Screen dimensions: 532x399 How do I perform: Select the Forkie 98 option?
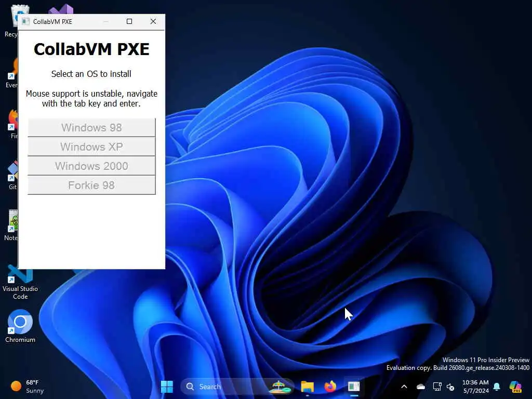point(91,185)
